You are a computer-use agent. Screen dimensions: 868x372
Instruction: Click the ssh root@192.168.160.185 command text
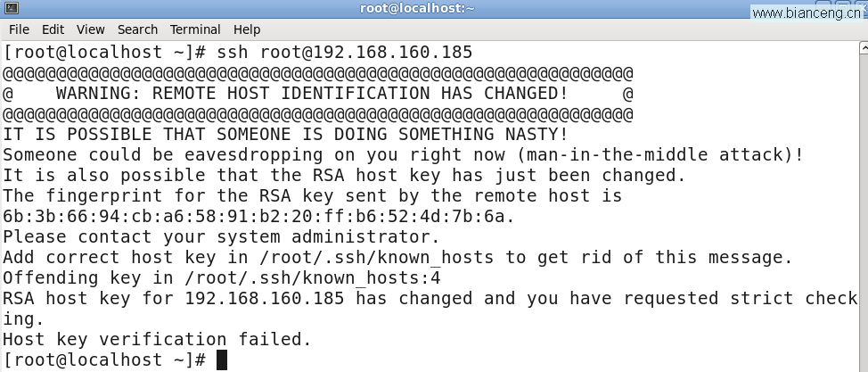[344, 53]
